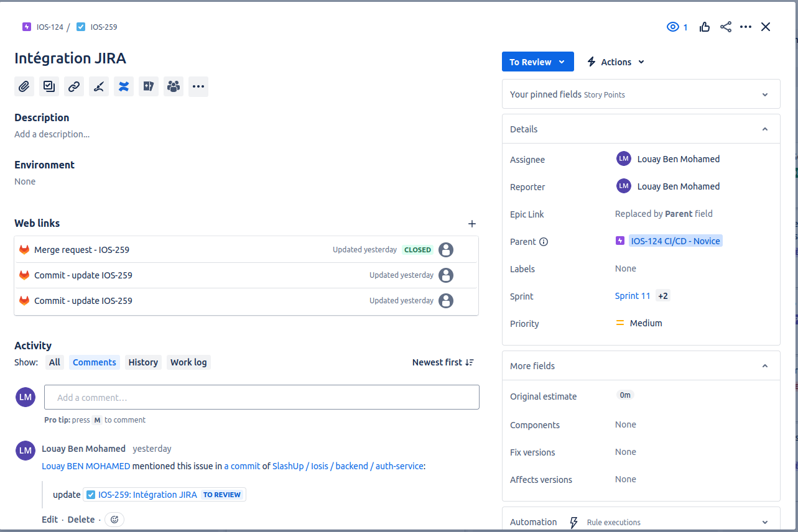
Task: Give feedback with the thumbs up icon
Action: click(704, 27)
